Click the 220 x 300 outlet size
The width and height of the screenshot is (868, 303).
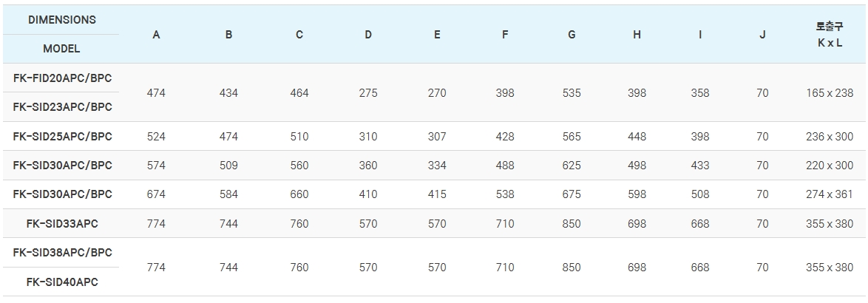pos(830,166)
